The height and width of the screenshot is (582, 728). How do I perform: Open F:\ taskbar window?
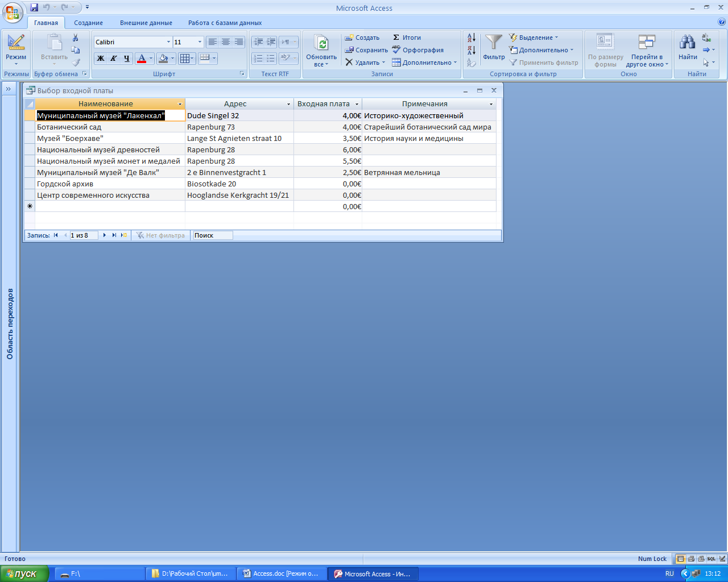[x=100, y=573]
